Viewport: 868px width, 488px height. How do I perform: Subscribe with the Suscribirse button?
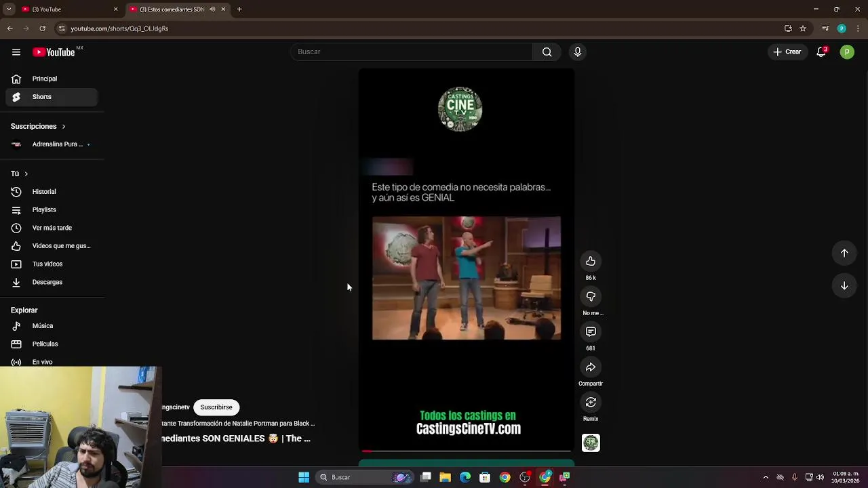(216, 407)
